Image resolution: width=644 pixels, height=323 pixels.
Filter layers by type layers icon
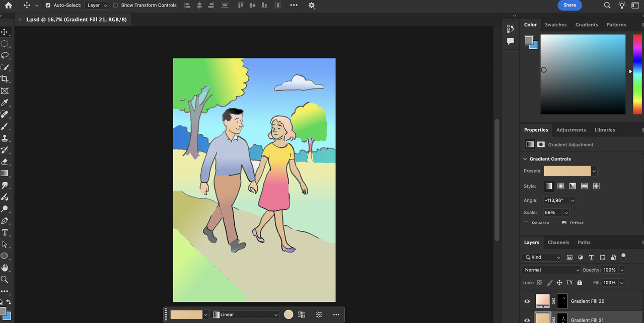tap(591, 257)
